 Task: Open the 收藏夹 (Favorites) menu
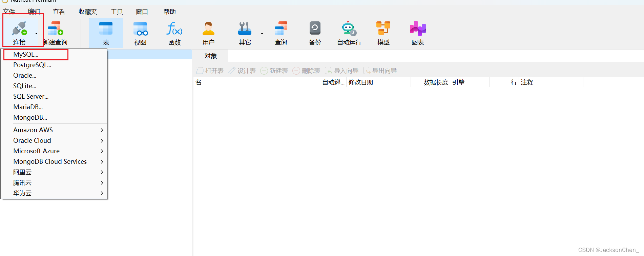tap(88, 12)
